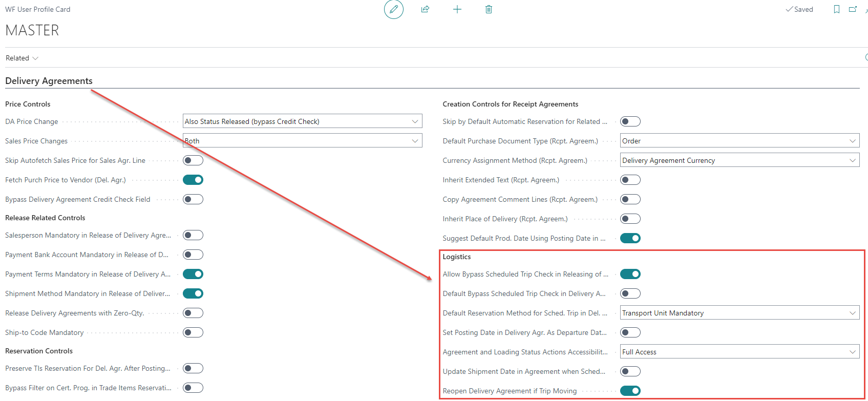Toggle Ship-to Code Mandatory switch

tap(193, 332)
